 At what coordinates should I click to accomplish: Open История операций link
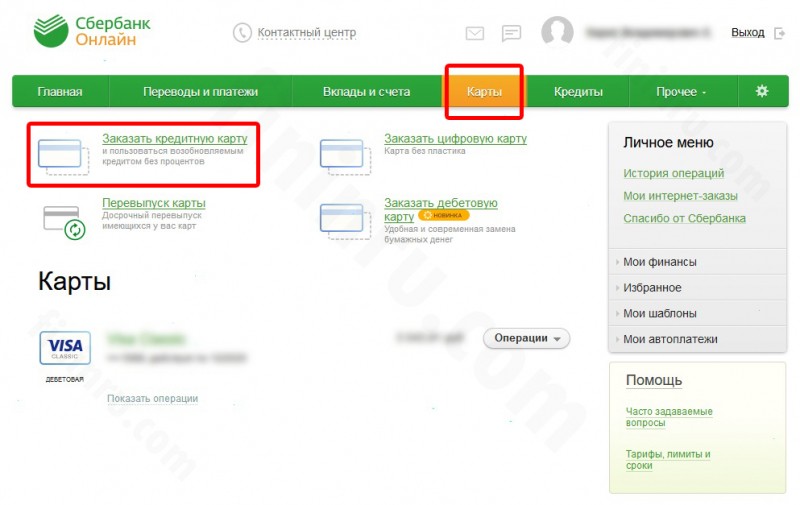[673, 173]
